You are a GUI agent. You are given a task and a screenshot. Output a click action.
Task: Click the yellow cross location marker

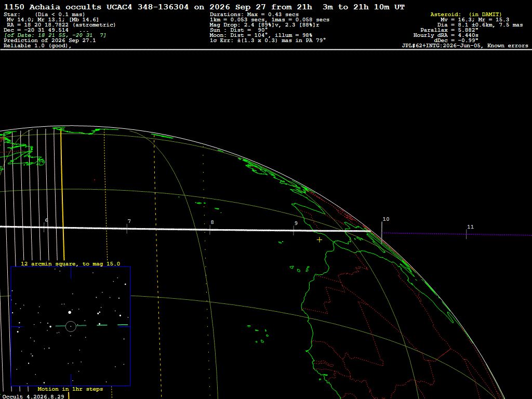(x=320, y=240)
